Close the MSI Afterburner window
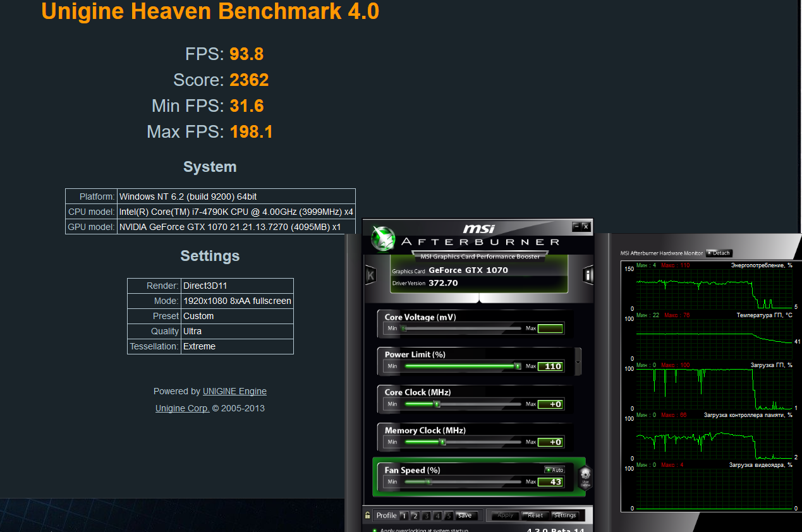 pyautogui.click(x=586, y=226)
